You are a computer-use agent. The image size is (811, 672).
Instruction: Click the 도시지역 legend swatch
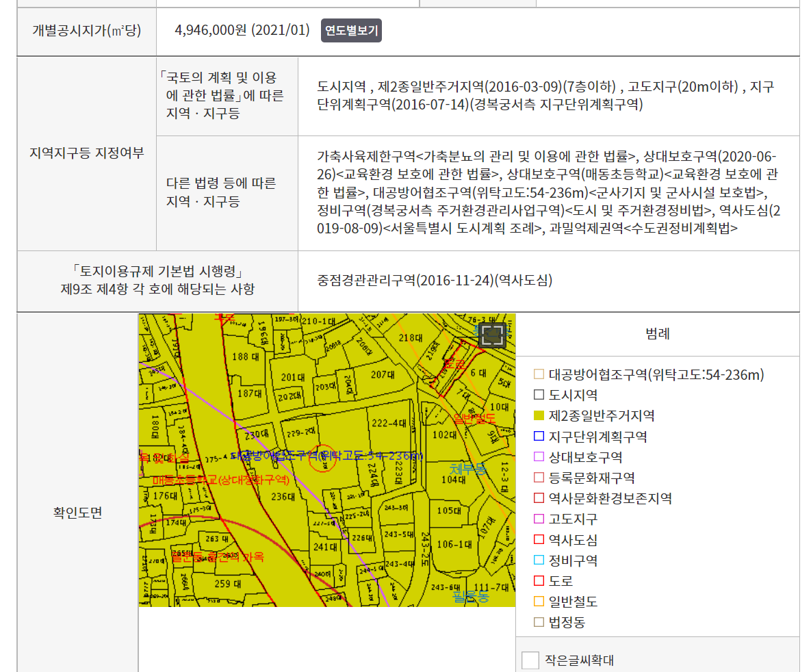point(539,395)
